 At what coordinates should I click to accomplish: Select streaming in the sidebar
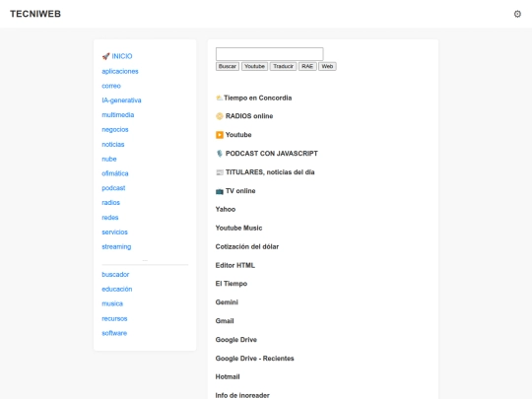tap(116, 246)
